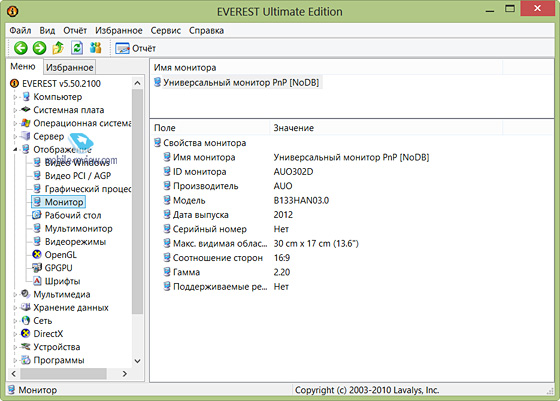The width and height of the screenshot is (560, 401).
Task: Select the Хранение данных storage icon
Action: click(26, 307)
